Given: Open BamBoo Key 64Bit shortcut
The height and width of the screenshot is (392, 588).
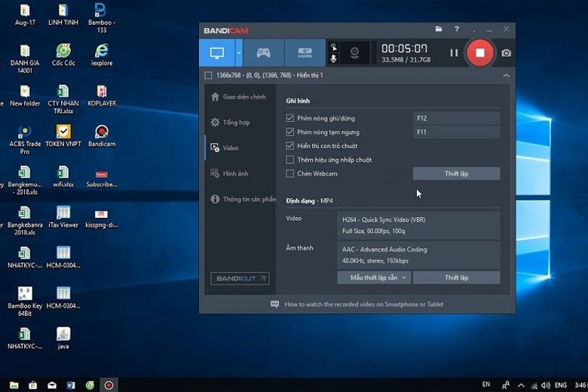Looking at the screenshot, I should (x=25, y=302).
